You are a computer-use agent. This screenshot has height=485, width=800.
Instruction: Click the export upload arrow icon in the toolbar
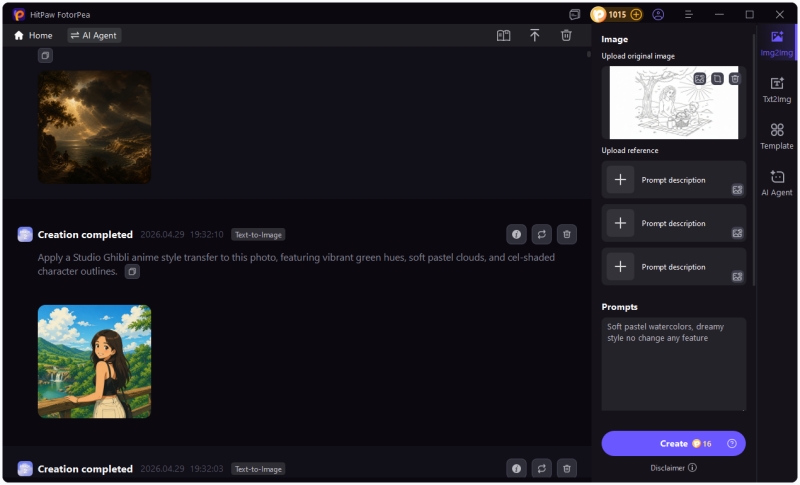[534, 35]
